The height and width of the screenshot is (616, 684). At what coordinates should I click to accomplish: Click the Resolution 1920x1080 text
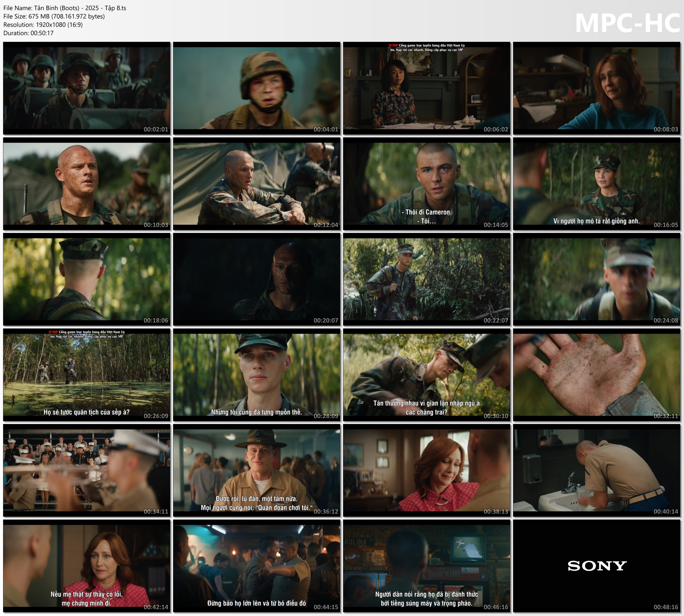coord(43,24)
